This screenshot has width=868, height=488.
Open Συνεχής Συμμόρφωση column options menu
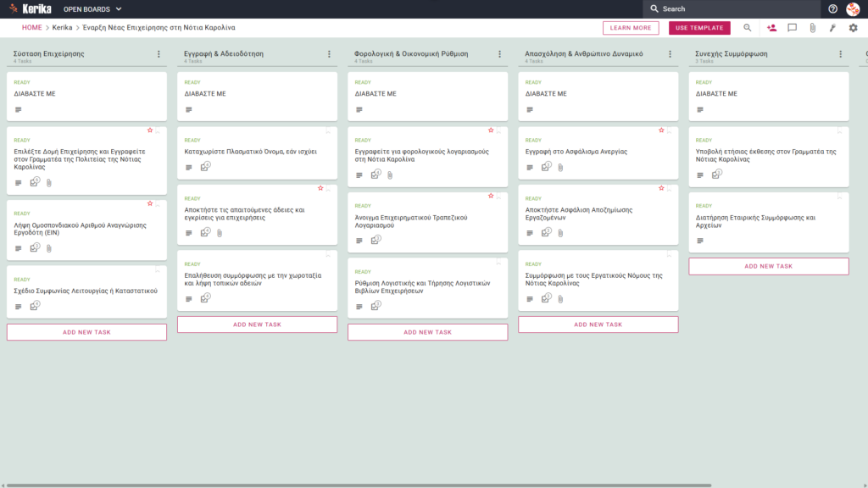841,54
